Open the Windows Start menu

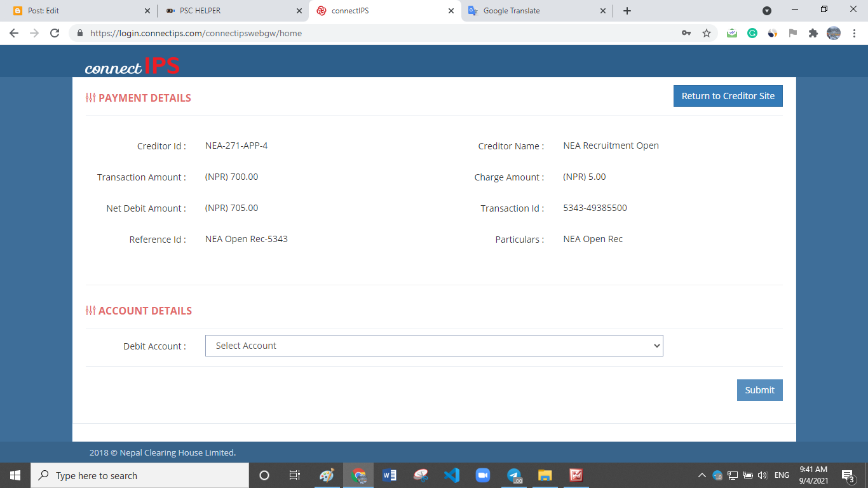(15, 475)
